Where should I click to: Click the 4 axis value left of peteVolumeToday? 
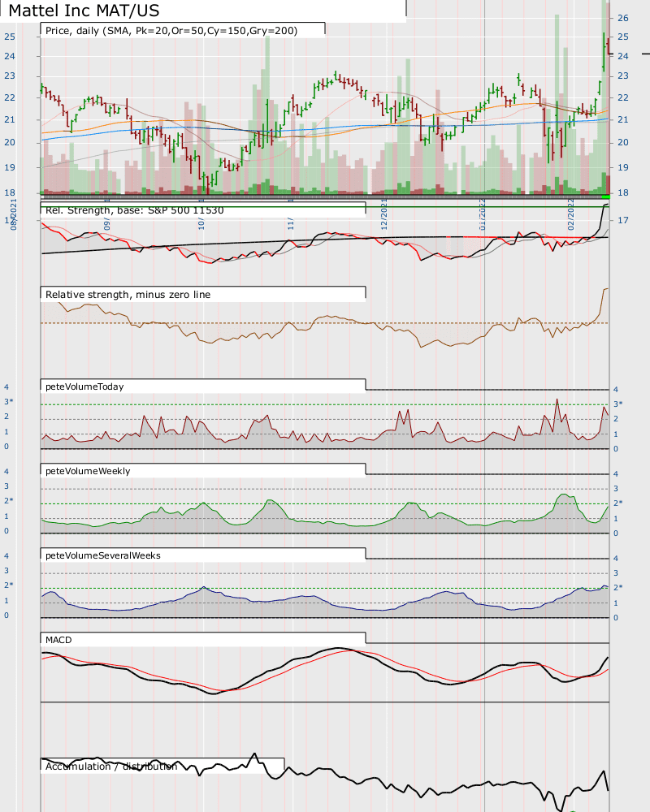[x=6, y=387]
